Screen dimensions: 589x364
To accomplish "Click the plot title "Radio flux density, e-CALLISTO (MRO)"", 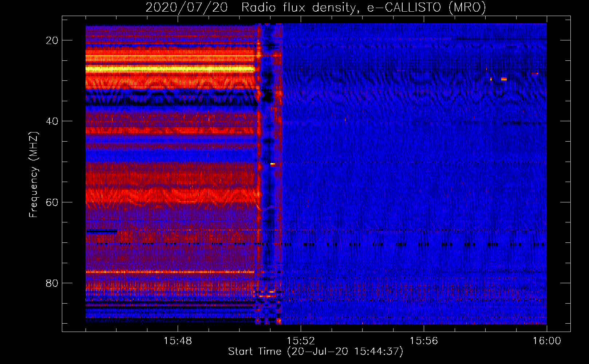I will click(364, 7).
